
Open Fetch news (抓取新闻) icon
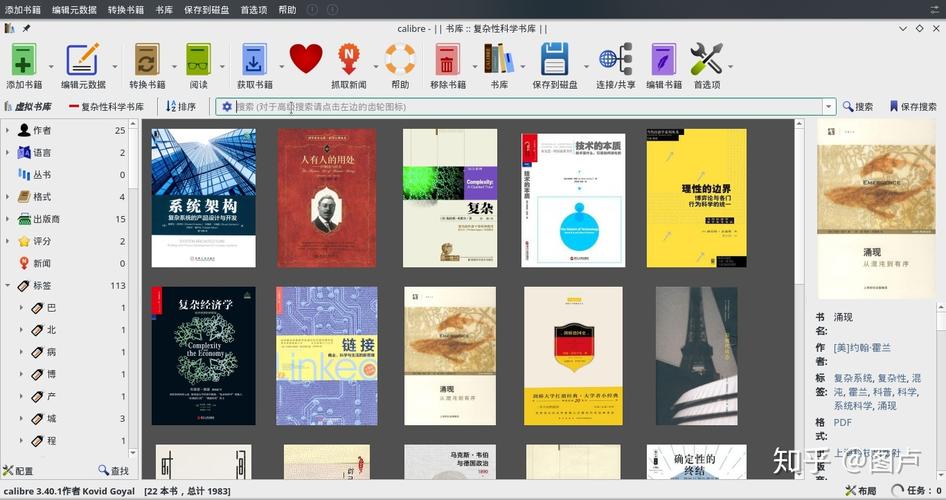[x=349, y=59]
